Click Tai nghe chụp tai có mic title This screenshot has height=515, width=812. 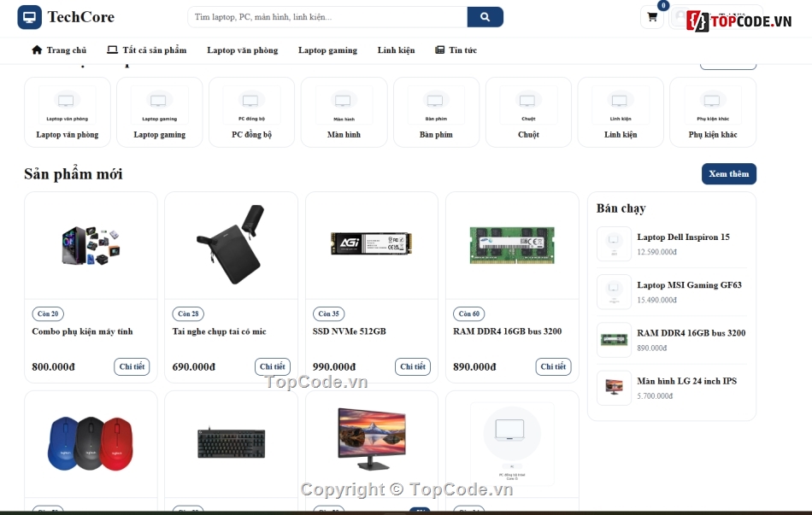(x=219, y=331)
